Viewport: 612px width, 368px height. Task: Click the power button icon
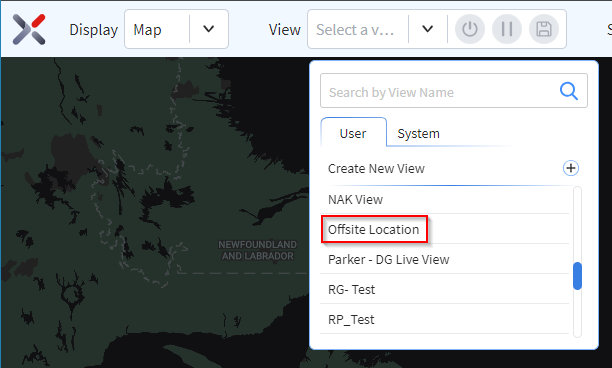coord(470,29)
